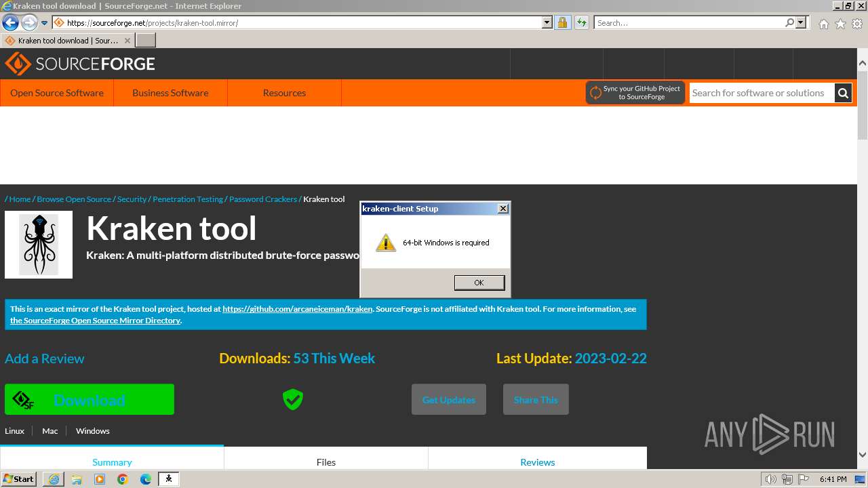Click the green Download button
This screenshot has height=488, width=868.
pos(90,400)
